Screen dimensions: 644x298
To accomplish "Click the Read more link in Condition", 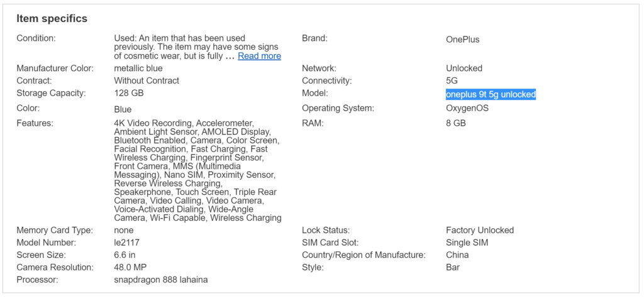I will click(259, 56).
